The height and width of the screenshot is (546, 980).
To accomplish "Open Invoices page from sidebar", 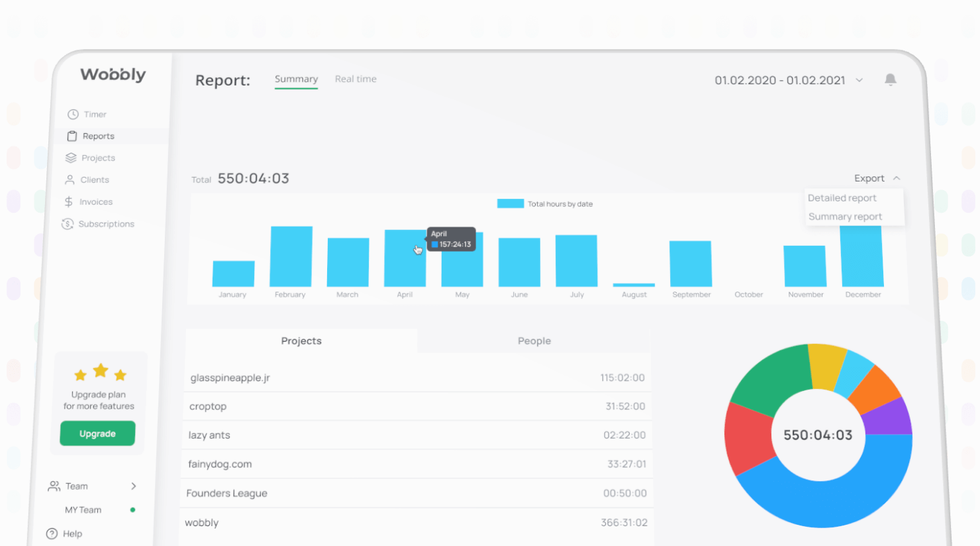I will point(96,201).
